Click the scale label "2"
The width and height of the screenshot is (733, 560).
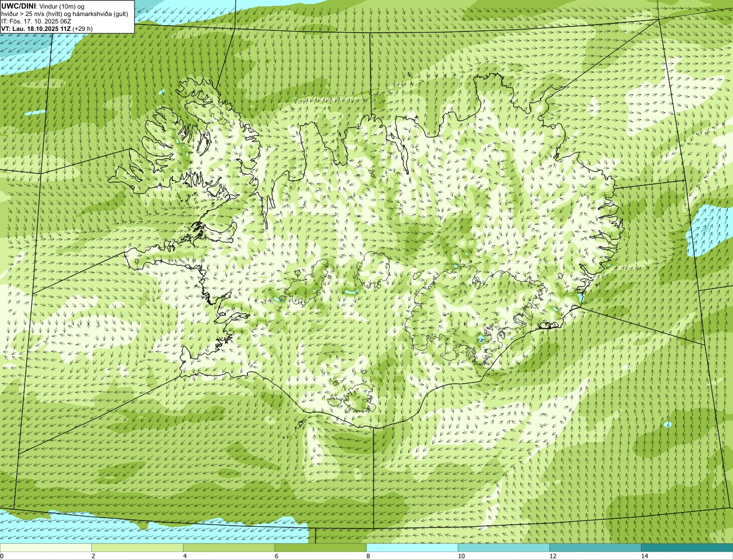point(93,556)
